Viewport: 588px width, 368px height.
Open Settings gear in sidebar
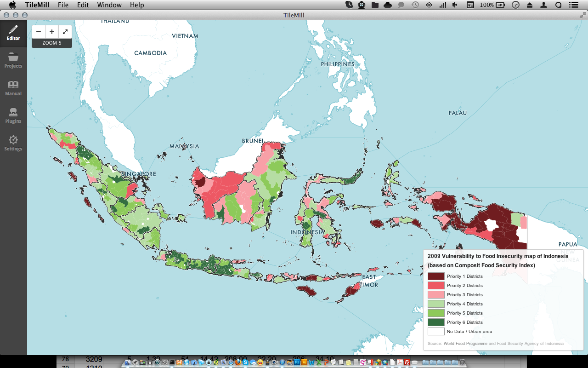click(x=13, y=144)
